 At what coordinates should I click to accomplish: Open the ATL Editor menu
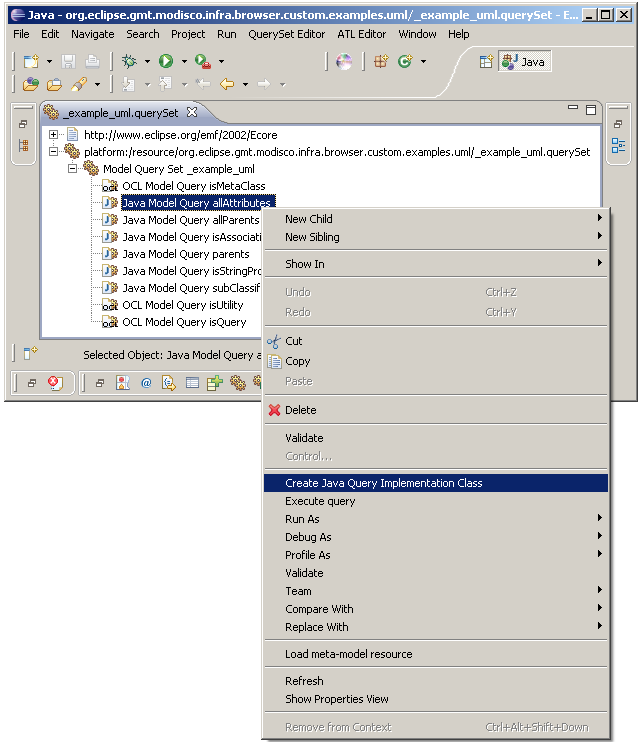coord(361,34)
